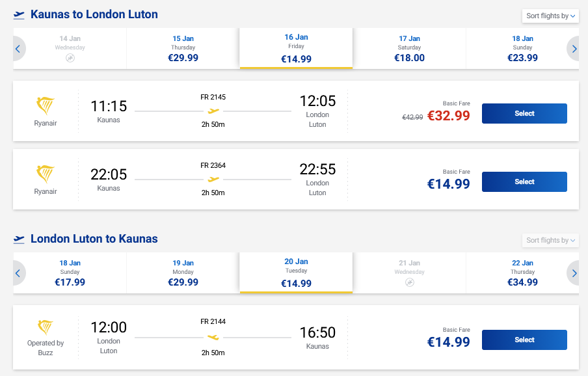This screenshot has height=376, width=588.
Task: Click the Buzz-operated flight FR 2144 logo
Action: (x=46, y=328)
